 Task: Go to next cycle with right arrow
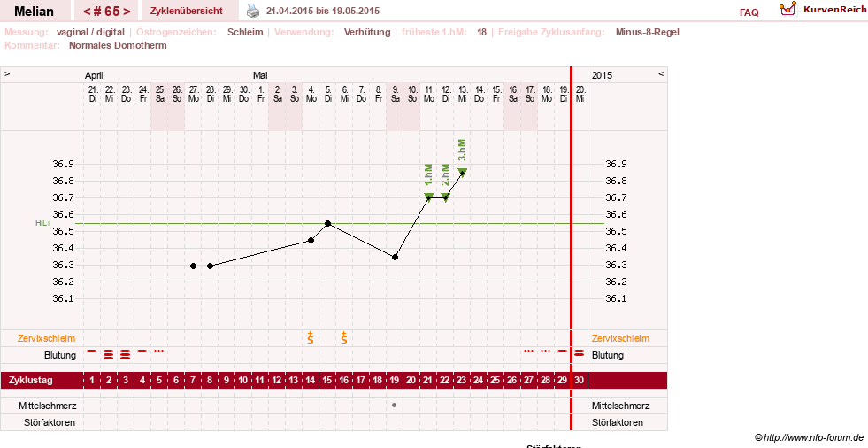click(127, 12)
